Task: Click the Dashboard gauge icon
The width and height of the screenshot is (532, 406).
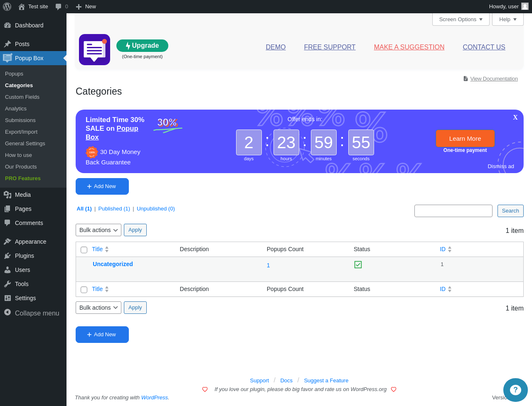Action: [x=7, y=25]
